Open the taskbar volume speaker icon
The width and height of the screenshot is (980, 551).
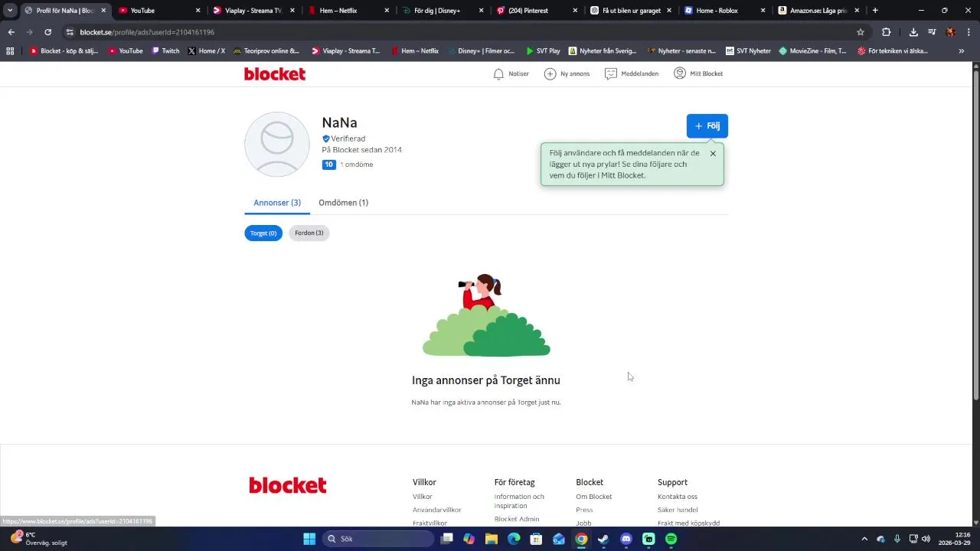(926, 539)
